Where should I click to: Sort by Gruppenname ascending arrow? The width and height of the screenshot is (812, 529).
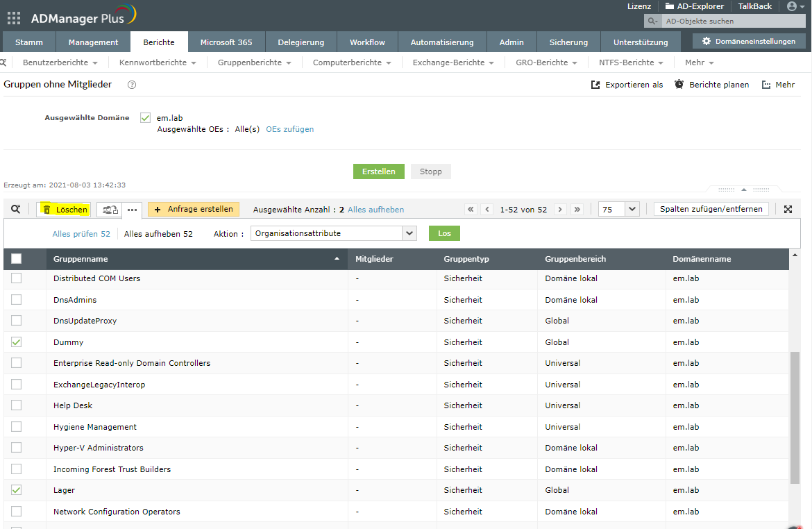coord(337,258)
